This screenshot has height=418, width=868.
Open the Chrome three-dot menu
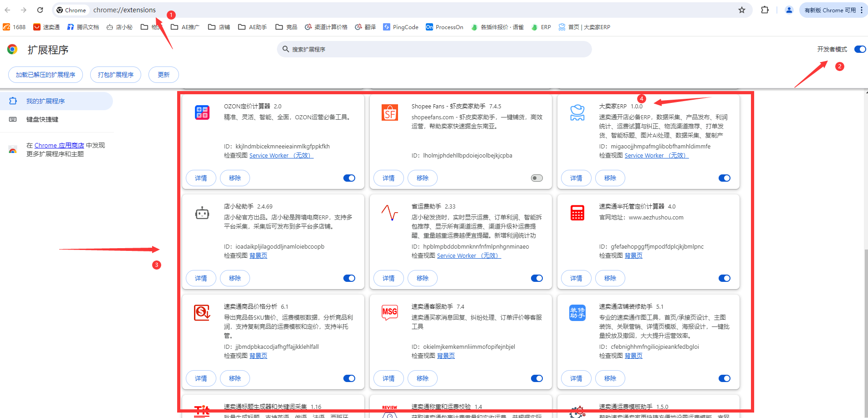click(862, 10)
